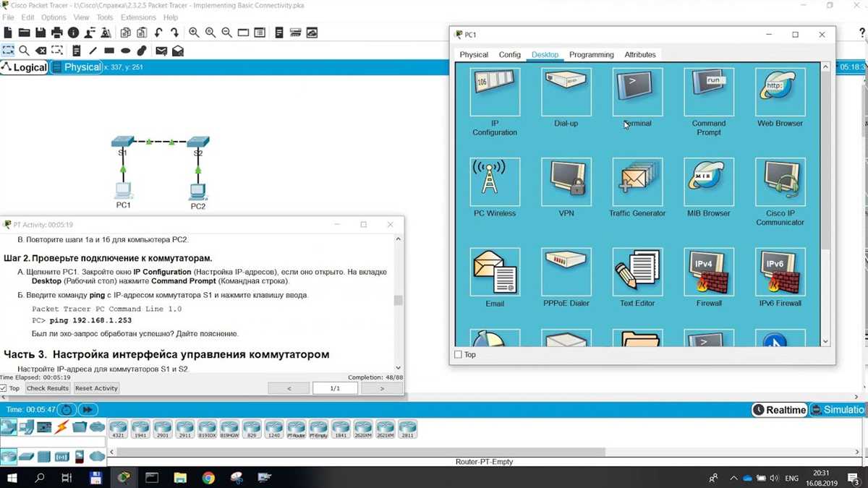Screen dimensions: 868x488
Task: Switch to Physical workspace view
Action: tap(77, 67)
